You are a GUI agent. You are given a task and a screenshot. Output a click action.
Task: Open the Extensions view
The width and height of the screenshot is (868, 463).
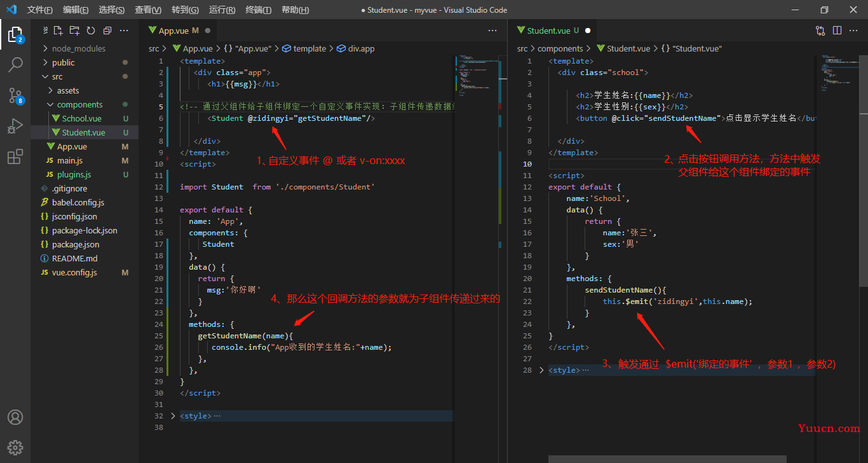point(15,157)
